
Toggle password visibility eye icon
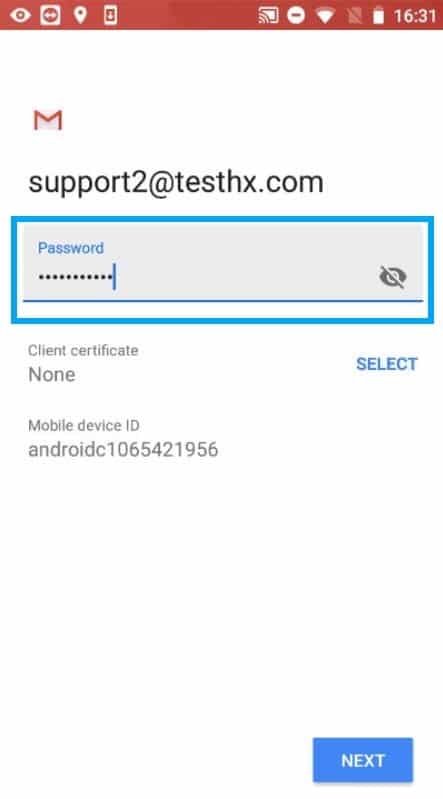coord(393,277)
